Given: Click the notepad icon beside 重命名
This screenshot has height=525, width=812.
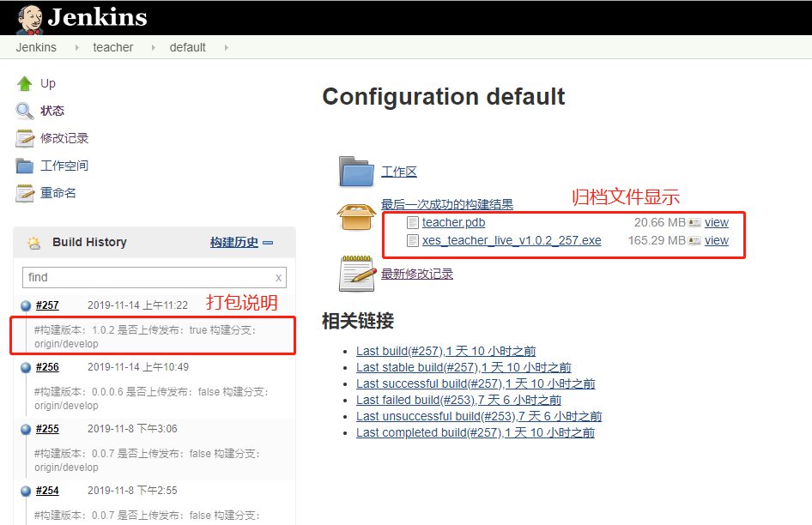Looking at the screenshot, I should pyautogui.click(x=24, y=193).
